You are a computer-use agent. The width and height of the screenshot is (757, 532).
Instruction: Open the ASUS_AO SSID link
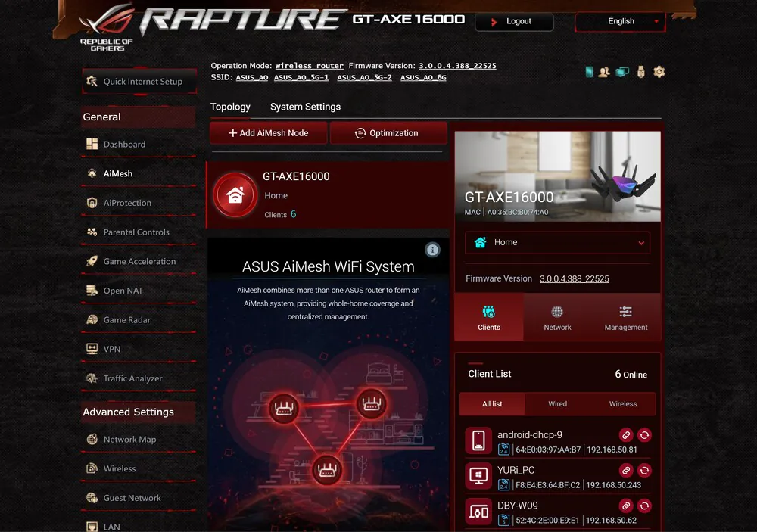[252, 77]
